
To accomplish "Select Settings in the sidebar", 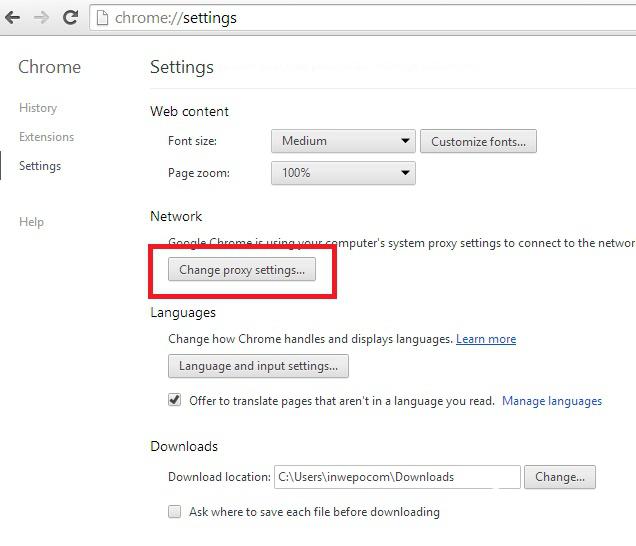I will (x=40, y=166).
